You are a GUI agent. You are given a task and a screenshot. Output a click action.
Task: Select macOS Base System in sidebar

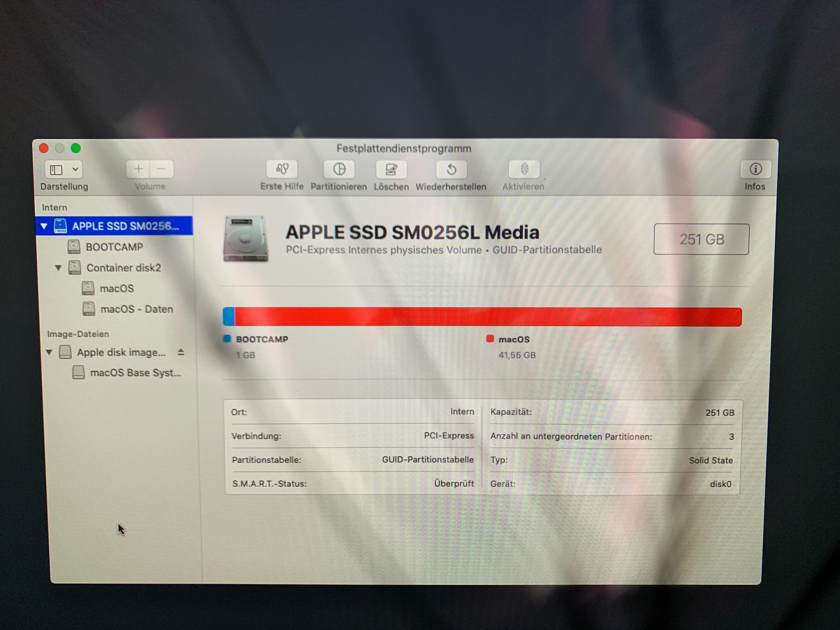tap(135, 373)
